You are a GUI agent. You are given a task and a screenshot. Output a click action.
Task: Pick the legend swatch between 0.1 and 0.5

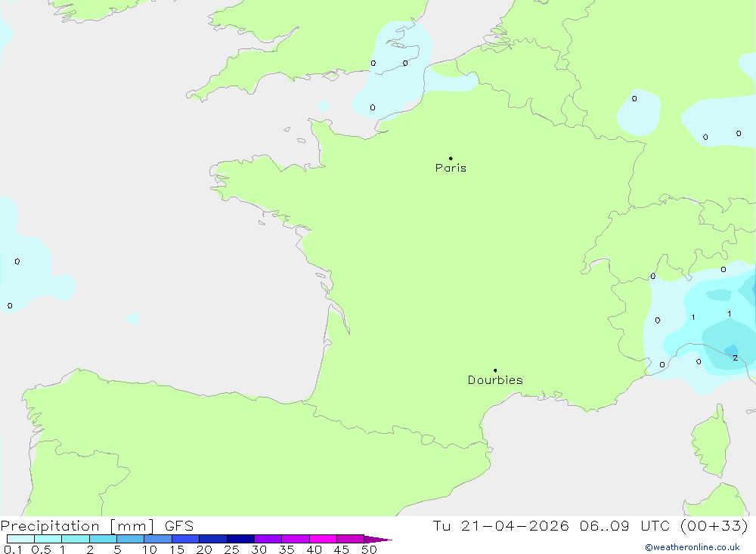20,539
